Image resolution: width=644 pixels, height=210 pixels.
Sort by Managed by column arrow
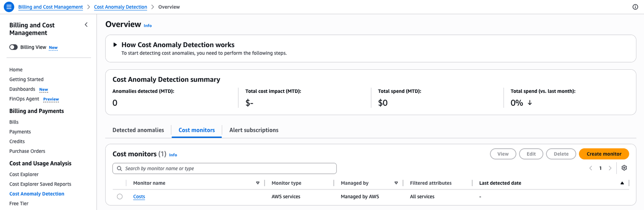point(396,183)
